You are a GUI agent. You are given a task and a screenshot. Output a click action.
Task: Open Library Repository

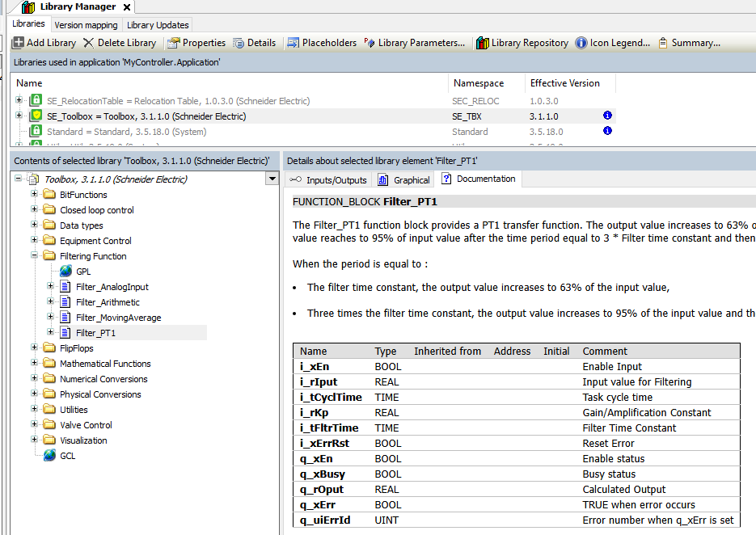click(483, 43)
